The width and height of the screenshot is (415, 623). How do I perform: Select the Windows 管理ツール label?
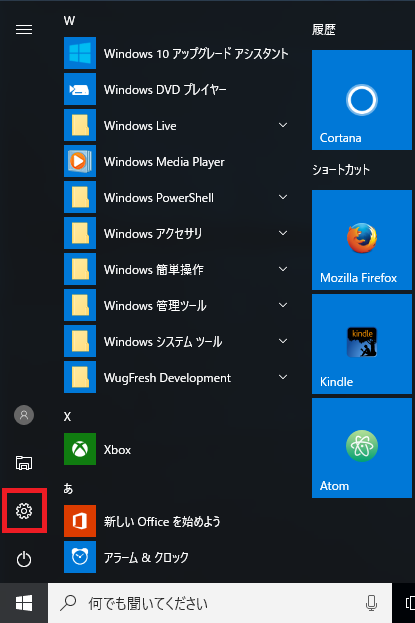point(155,306)
